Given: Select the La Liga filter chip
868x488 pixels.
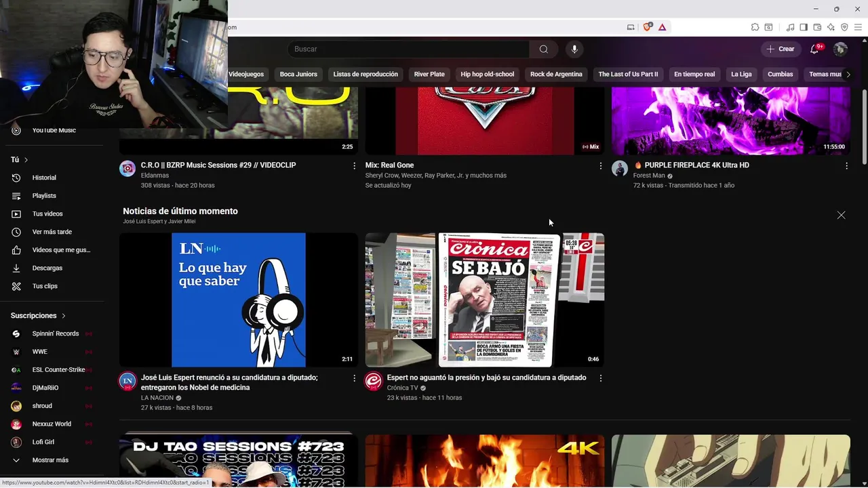Looking at the screenshot, I should [741, 74].
